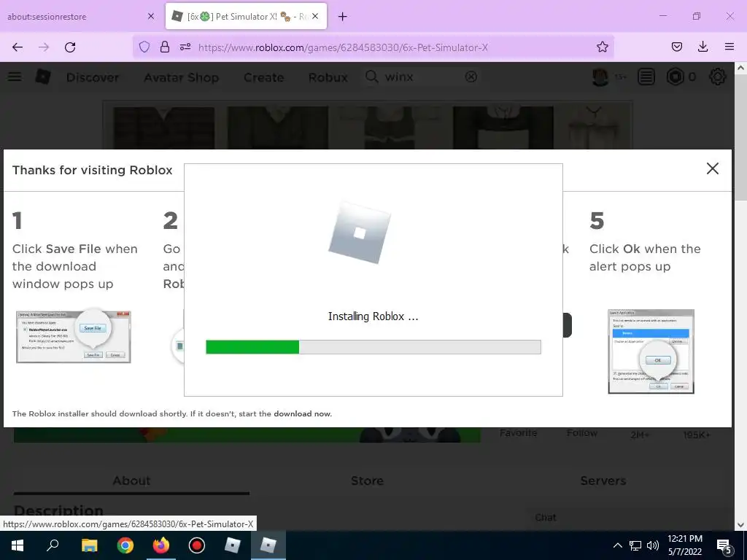Open the Create menu item
747x560 pixels.
pos(263,77)
